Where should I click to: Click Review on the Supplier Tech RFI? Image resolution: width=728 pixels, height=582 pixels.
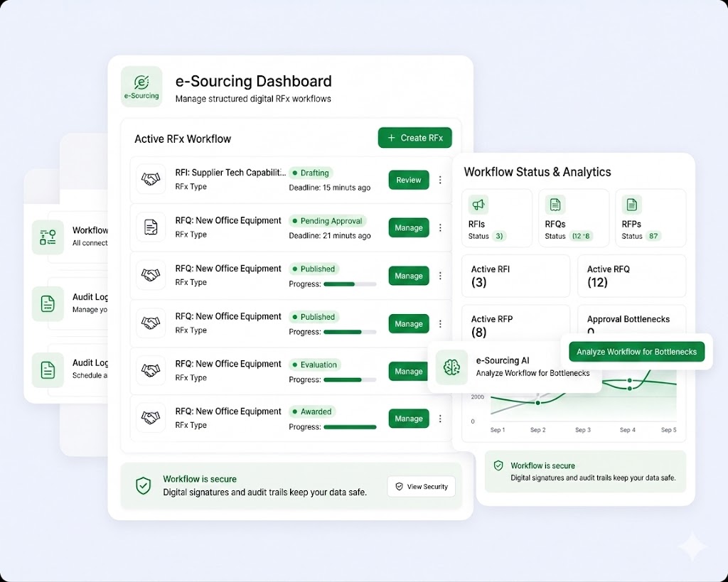[409, 180]
